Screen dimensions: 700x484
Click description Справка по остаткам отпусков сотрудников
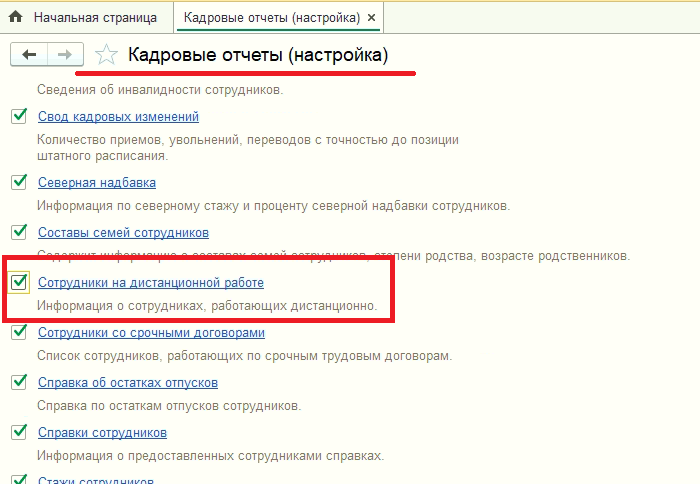(x=169, y=406)
